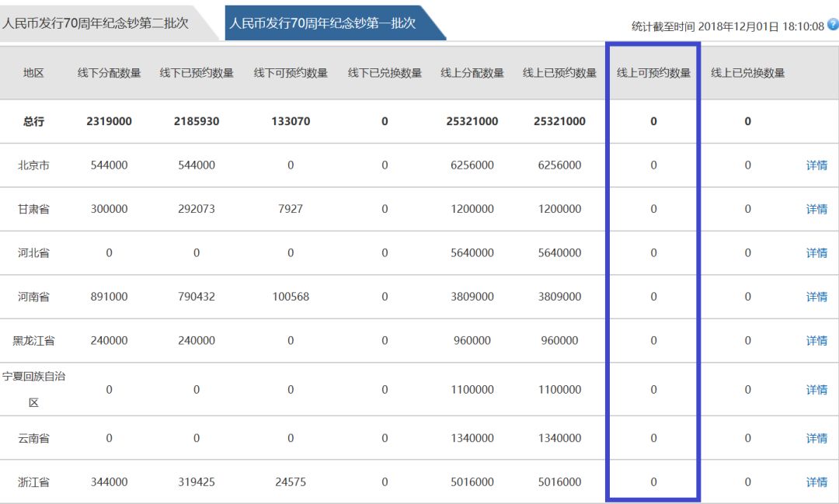Click the 地区 column header
This screenshot has height=504, width=839.
[33, 73]
